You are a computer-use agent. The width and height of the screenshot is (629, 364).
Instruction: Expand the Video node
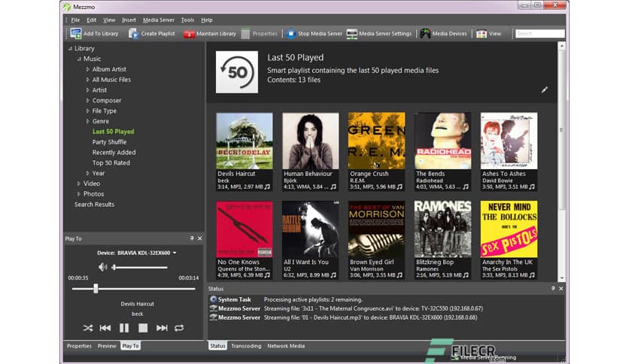78,184
